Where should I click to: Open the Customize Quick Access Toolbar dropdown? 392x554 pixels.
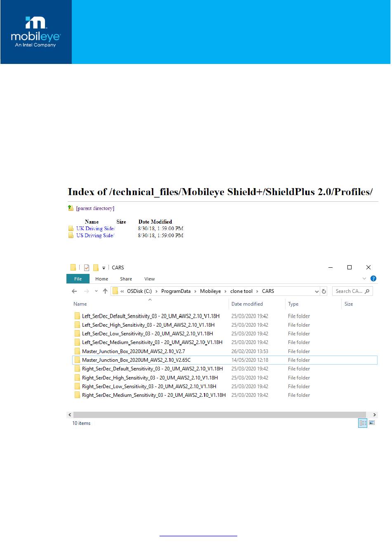[x=104, y=268]
